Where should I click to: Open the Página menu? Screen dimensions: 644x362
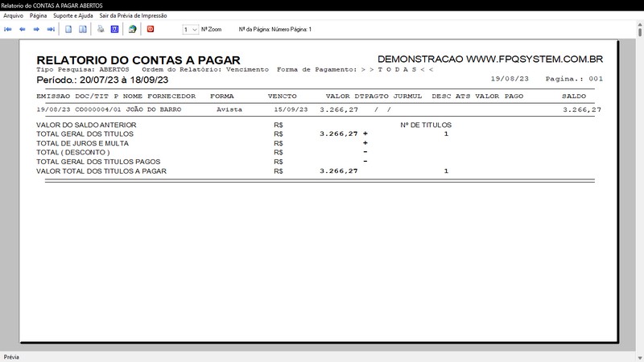(x=38, y=15)
